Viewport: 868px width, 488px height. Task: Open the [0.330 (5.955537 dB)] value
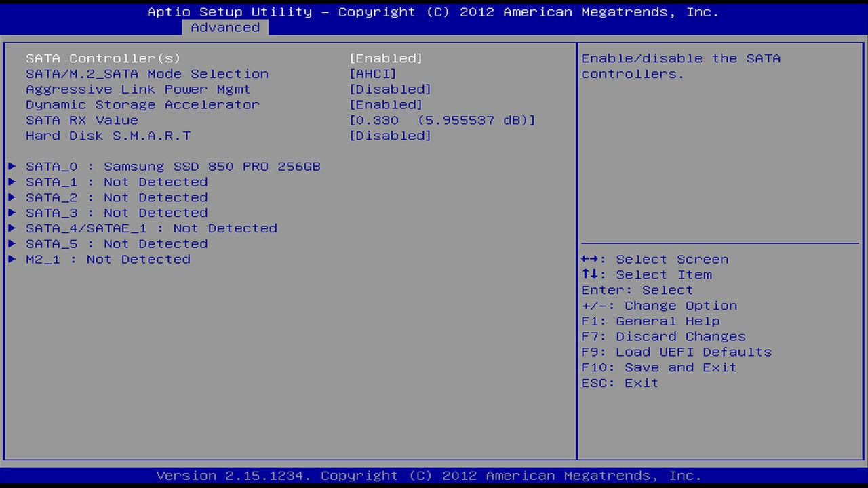point(442,120)
